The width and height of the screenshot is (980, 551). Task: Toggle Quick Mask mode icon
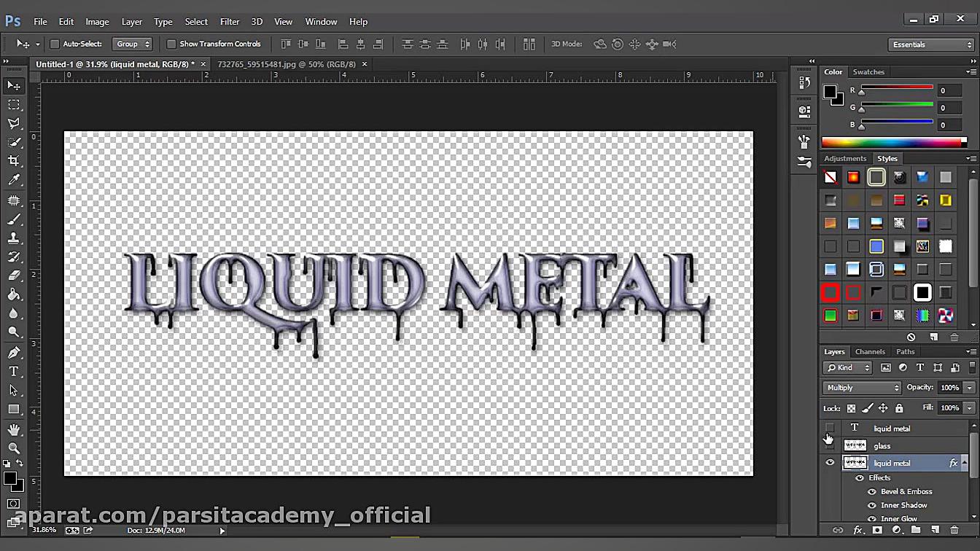tap(14, 504)
